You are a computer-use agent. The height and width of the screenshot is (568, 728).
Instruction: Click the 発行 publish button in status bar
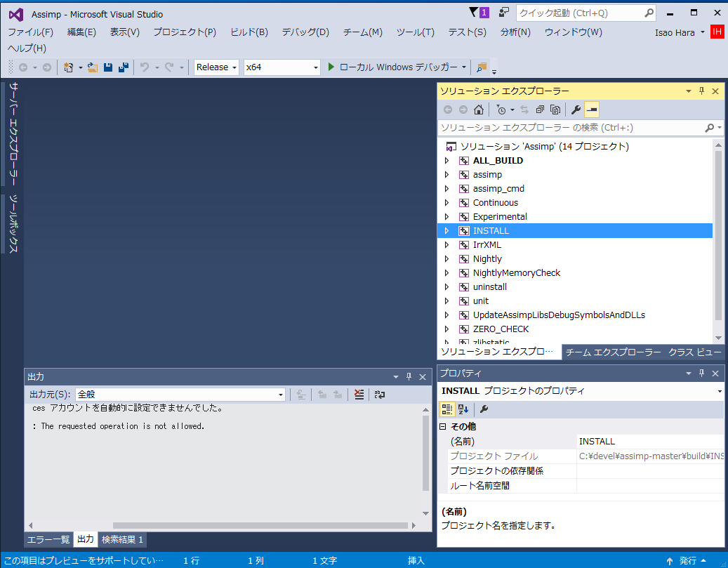tap(687, 560)
